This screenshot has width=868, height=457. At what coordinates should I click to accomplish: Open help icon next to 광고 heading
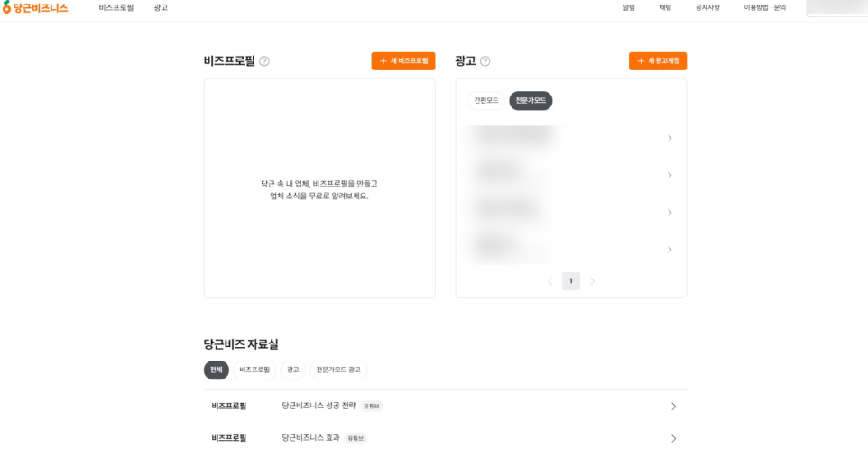(x=485, y=61)
